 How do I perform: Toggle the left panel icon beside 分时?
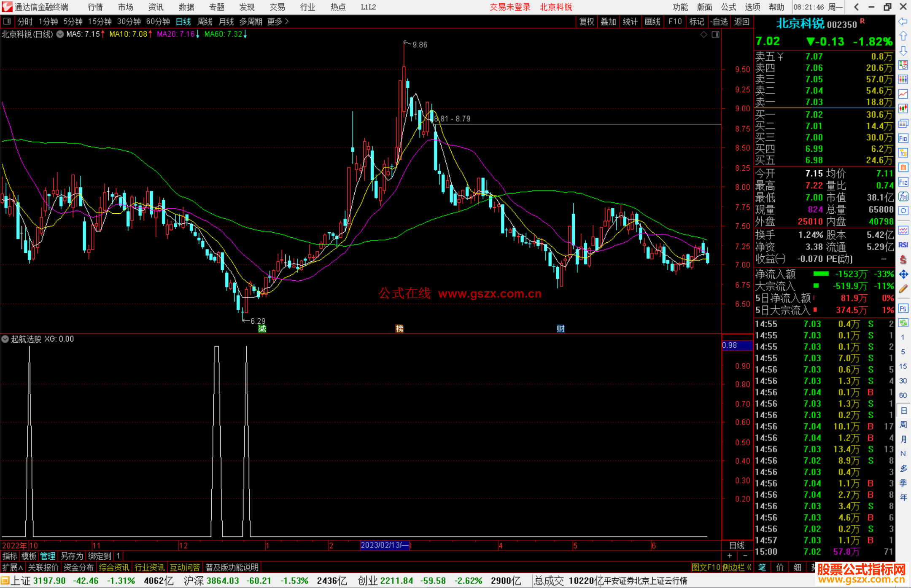pyautogui.click(x=7, y=21)
